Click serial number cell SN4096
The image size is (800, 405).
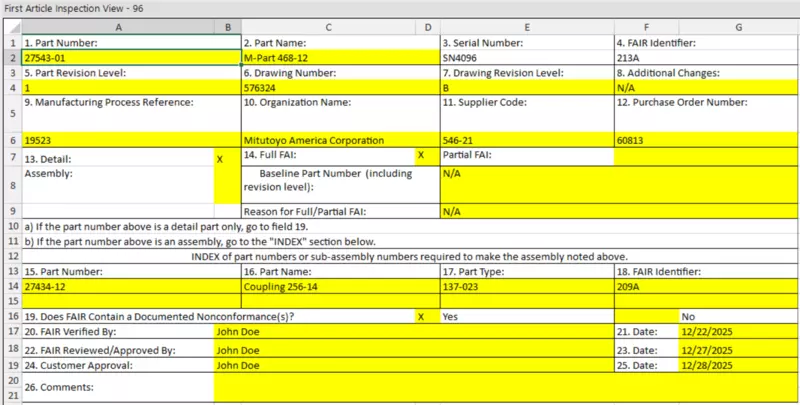pyautogui.click(x=527, y=58)
